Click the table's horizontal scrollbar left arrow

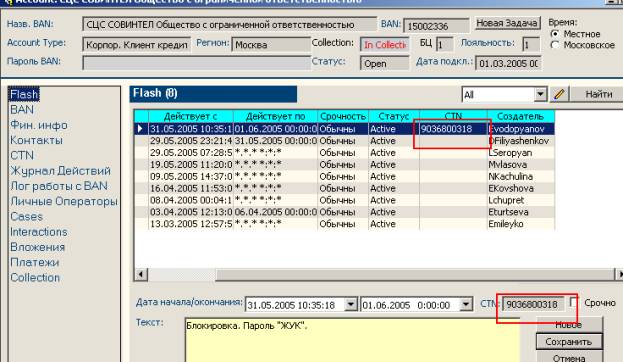point(141,274)
